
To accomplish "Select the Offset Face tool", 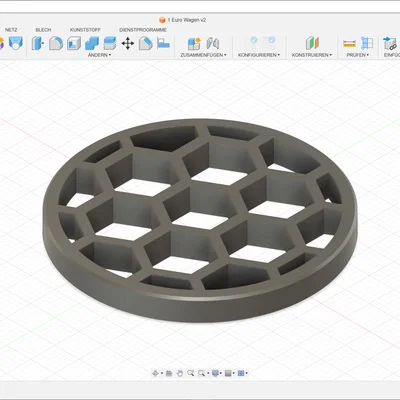I will tap(110, 43).
